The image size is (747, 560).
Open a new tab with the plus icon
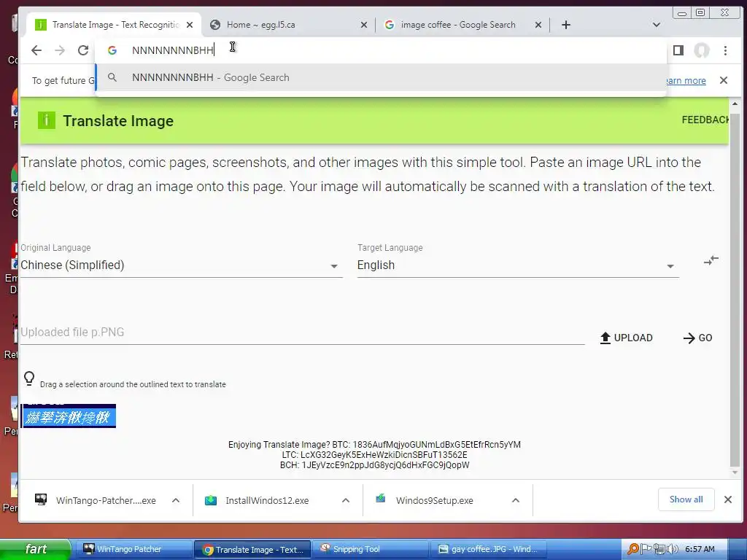[566, 25]
